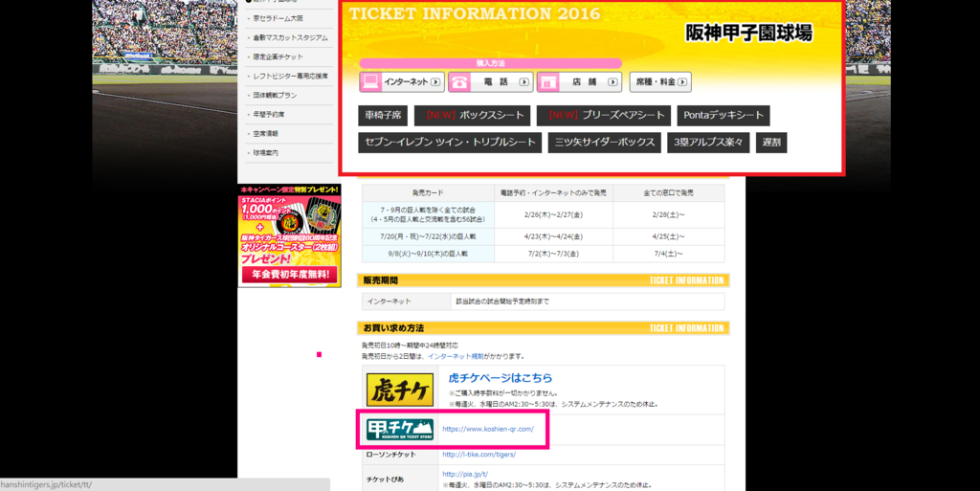
Task: Click the 遅割 button
Action: (x=771, y=143)
